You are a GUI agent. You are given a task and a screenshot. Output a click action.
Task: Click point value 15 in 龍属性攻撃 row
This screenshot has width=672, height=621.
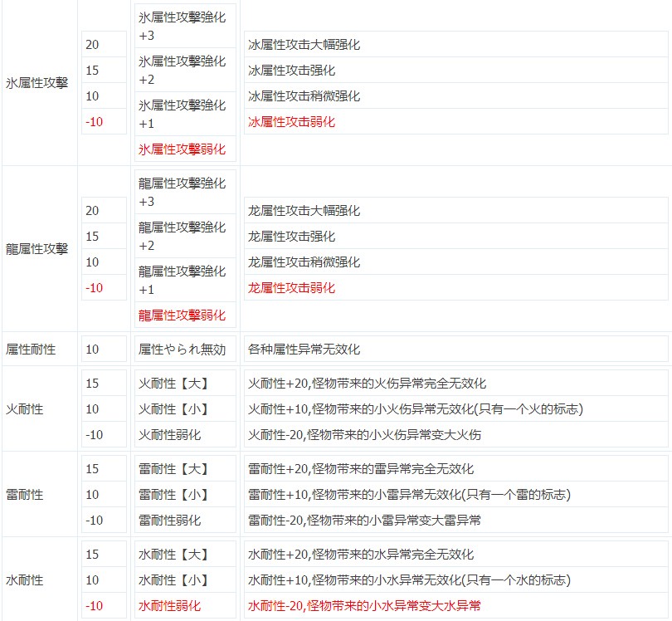coord(104,236)
